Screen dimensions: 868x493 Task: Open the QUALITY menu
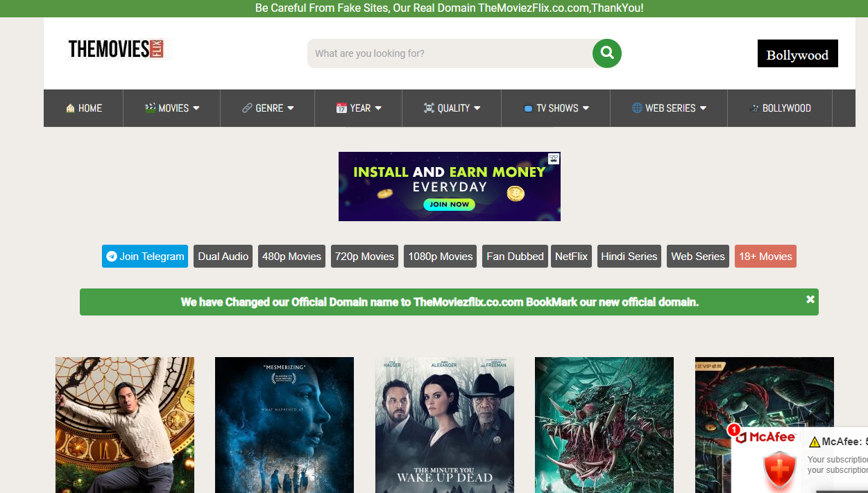click(x=452, y=108)
